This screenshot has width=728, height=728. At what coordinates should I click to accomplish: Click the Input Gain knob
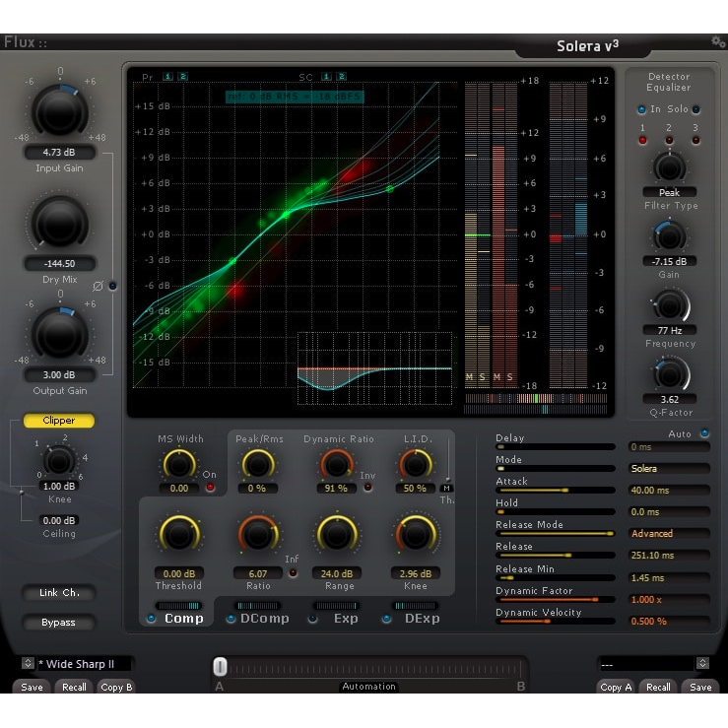click(60, 110)
